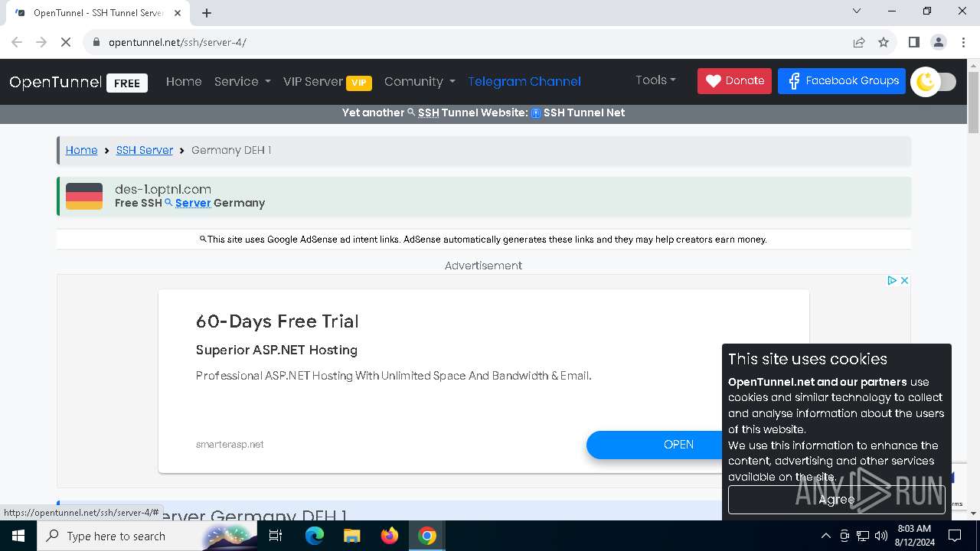Open Facebook Groups button

tap(841, 80)
